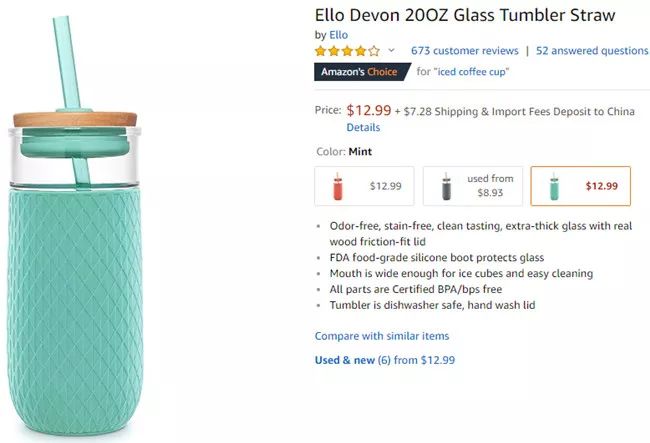Click the Ello brand link
This screenshot has width=650, height=443.
tap(339, 35)
